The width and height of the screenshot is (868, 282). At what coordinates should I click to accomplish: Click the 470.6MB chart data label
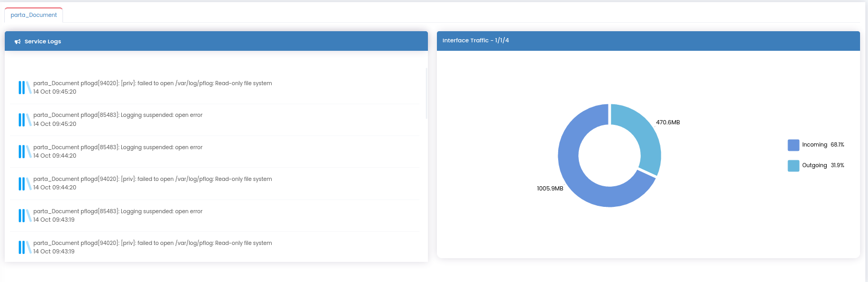pyautogui.click(x=667, y=122)
